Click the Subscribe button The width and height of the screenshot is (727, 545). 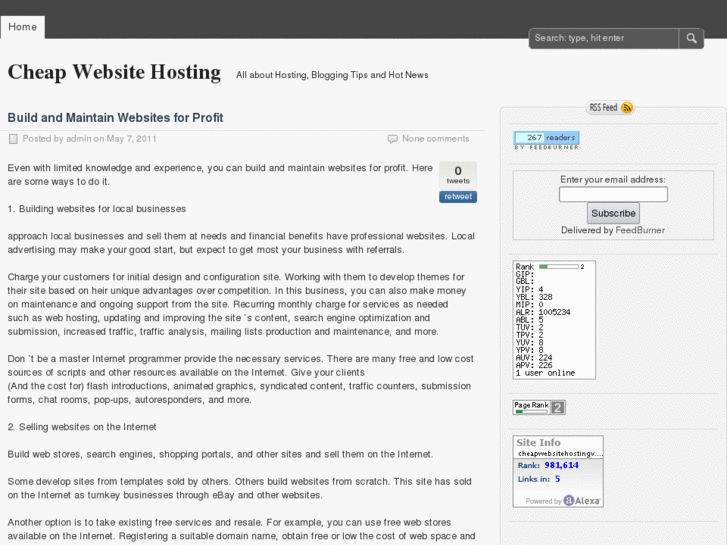point(613,213)
